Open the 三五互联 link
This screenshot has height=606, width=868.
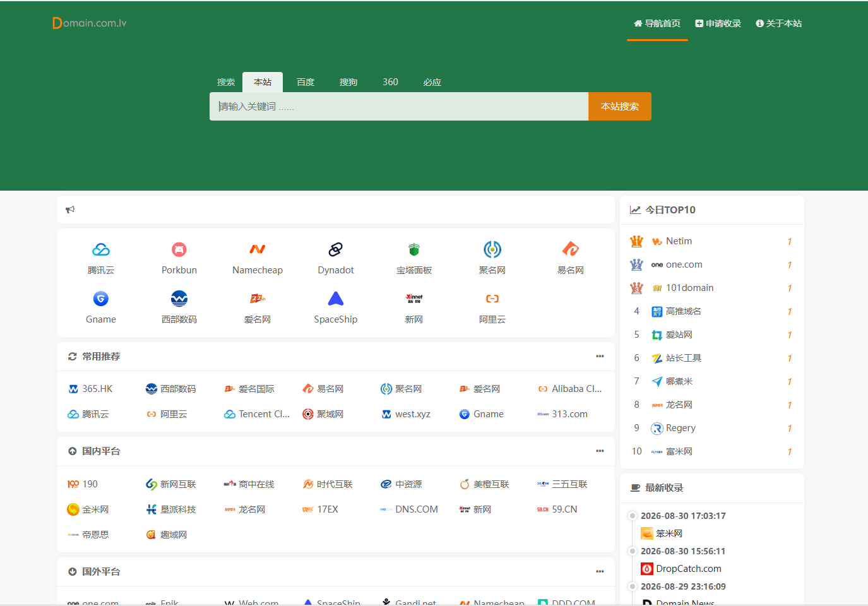click(x=562, y=484)
